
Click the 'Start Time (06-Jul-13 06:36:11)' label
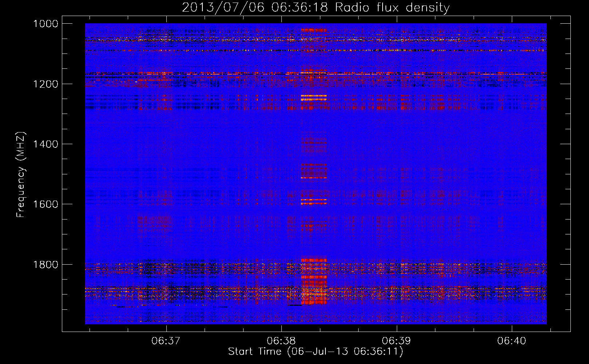point(316,352)
